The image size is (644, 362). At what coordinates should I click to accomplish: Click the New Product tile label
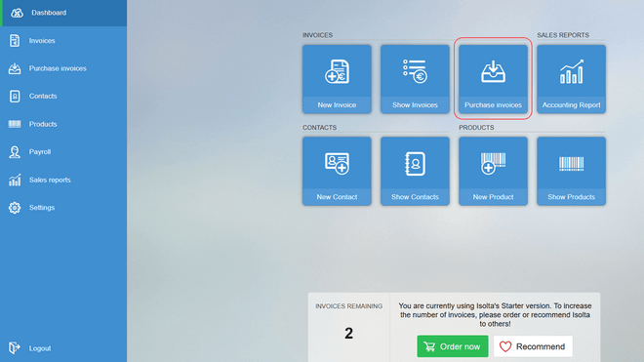click(x=494, y=197)
